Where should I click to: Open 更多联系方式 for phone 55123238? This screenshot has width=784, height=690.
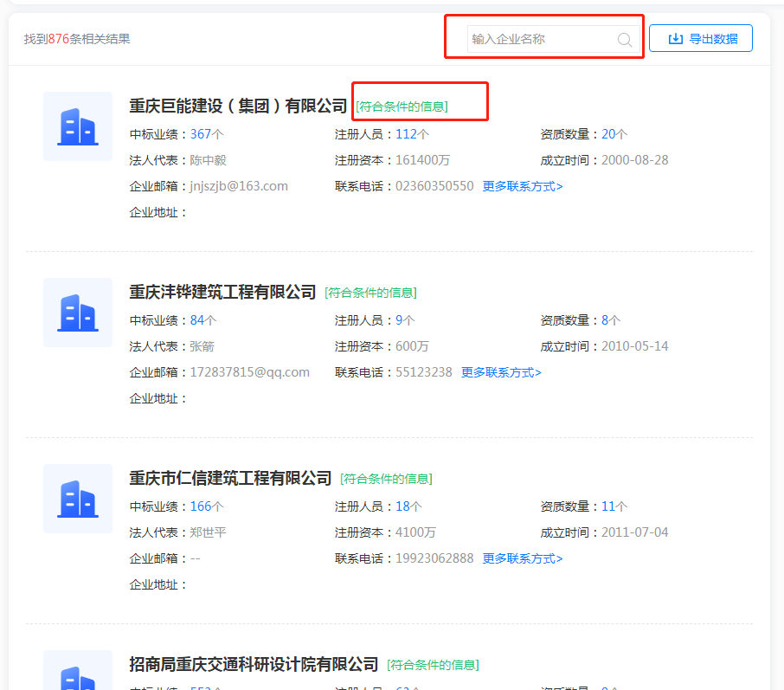point(501,373)
